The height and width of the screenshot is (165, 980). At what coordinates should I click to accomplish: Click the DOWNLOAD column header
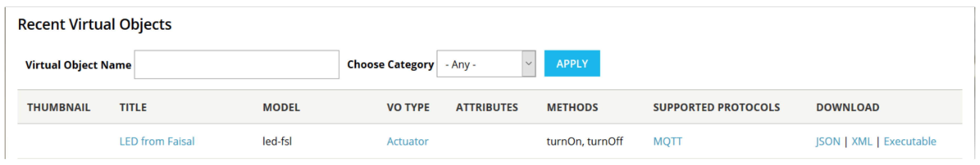pyautogui.click(x=848, y=107)
